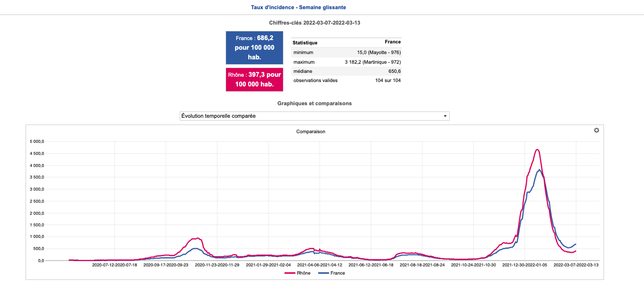The height and width of the screenshot is (291, 644).
Task: Toggle the Rhône series in the legend
Action: pos(304,273)
